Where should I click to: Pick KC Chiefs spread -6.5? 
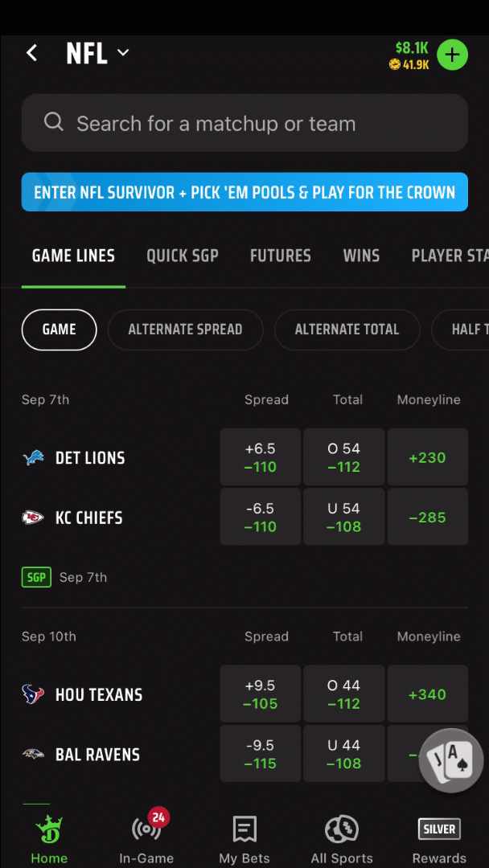[x=261, y=517]
